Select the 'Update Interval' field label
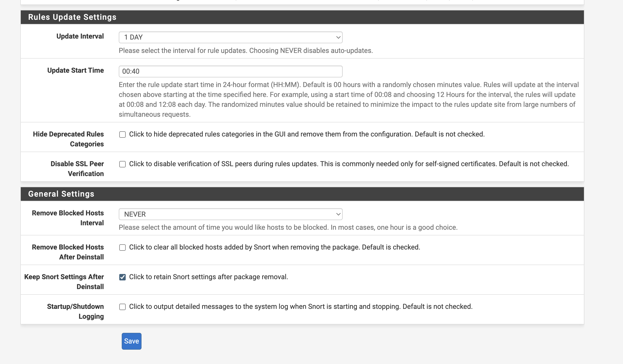The height and width of the screenshot is (364, 623). tap(80, 36)
